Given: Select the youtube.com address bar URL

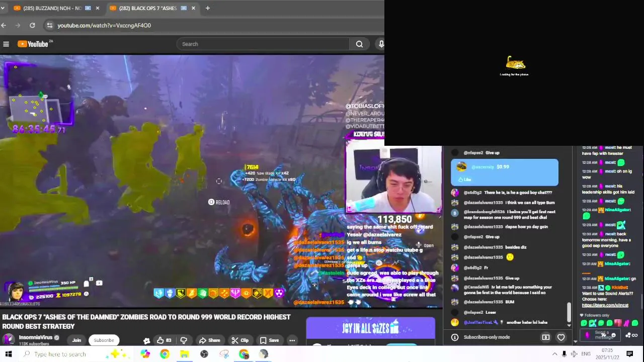Looking at the screenshot, I should click(x=104, y=25).
